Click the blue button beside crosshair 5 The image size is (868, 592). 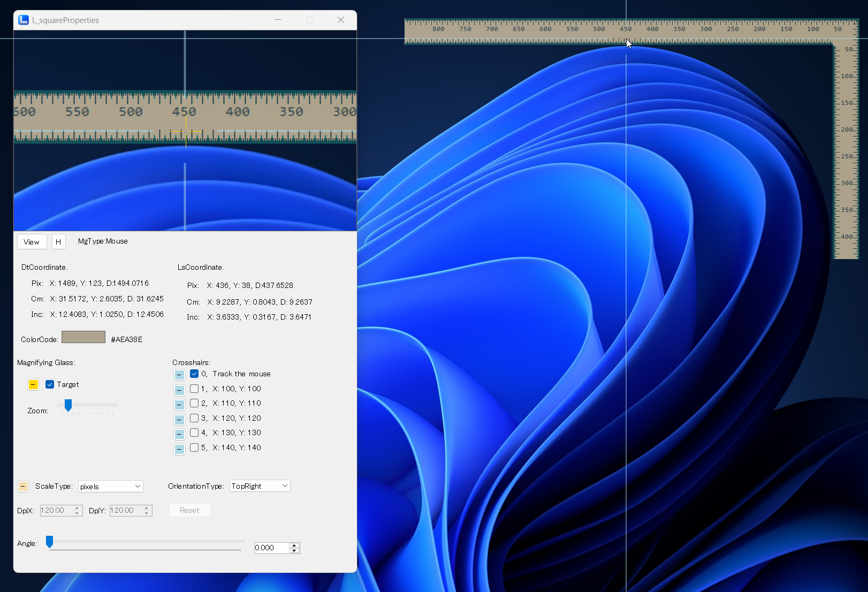(179, 449)
